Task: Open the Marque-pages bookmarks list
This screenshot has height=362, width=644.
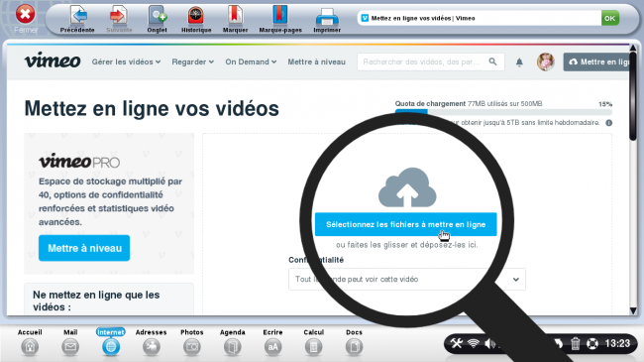Action: tap(280, 16)
